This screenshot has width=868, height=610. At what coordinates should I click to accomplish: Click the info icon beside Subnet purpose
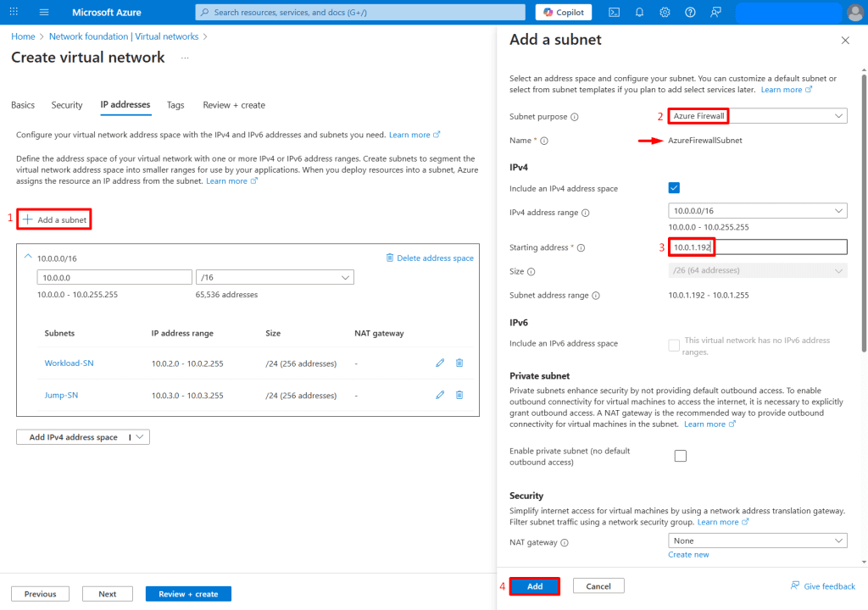pyautogui.click(x=575, y=117)
